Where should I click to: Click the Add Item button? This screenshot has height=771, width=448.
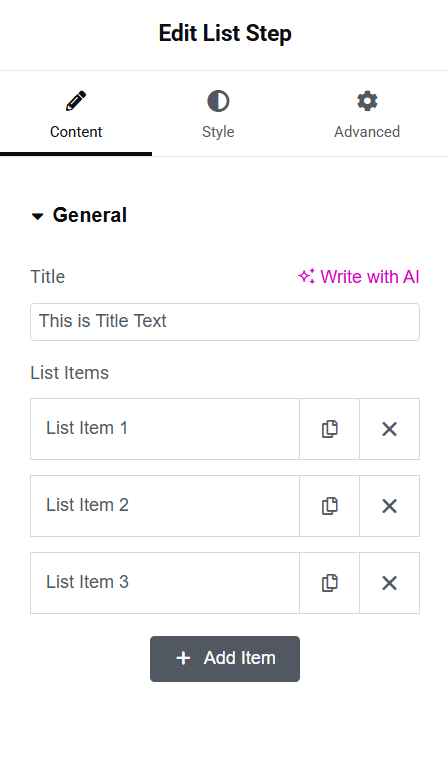(225, 658)
